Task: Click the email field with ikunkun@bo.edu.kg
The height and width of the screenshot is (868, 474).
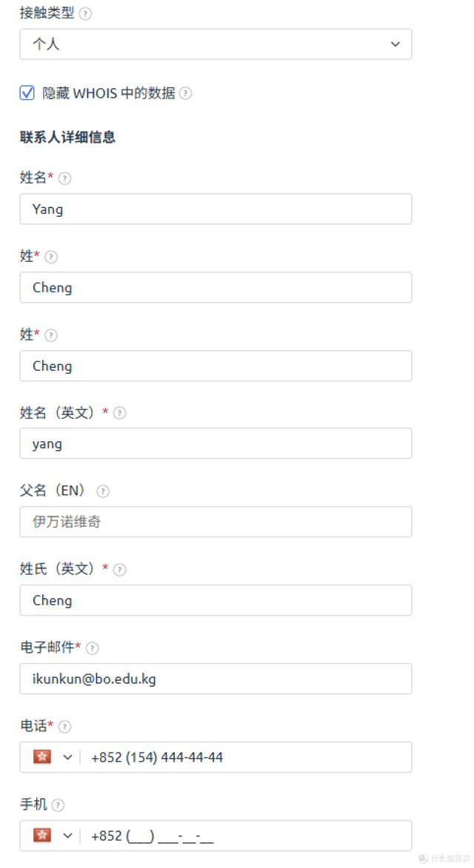Action: click(216, 679)
